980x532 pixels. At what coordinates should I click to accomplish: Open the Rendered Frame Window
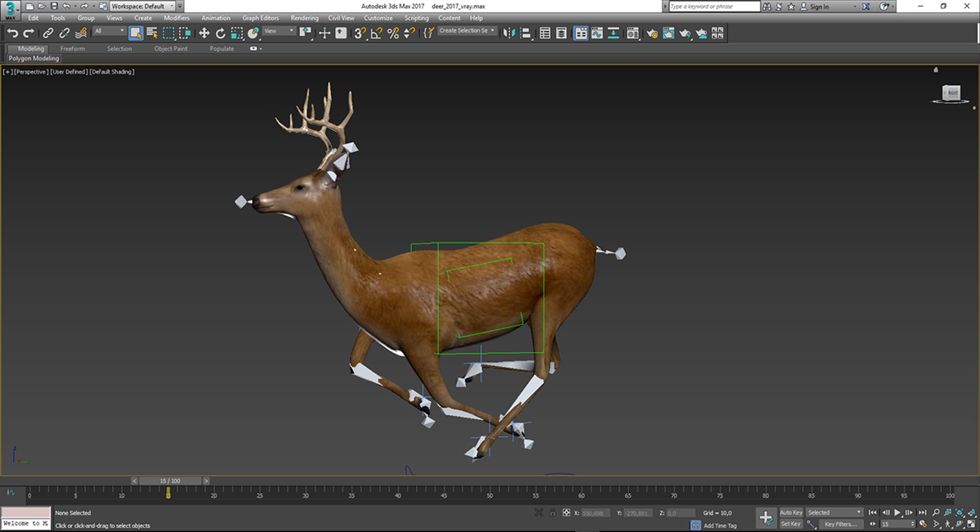[668, 33]
